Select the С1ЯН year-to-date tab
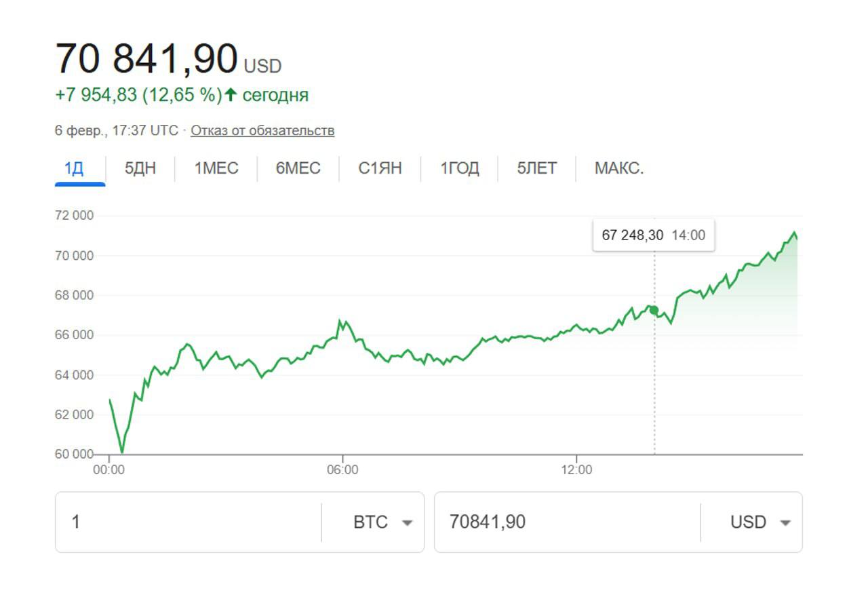The width and height of the screenshot is (868, 597). [380, 168]
